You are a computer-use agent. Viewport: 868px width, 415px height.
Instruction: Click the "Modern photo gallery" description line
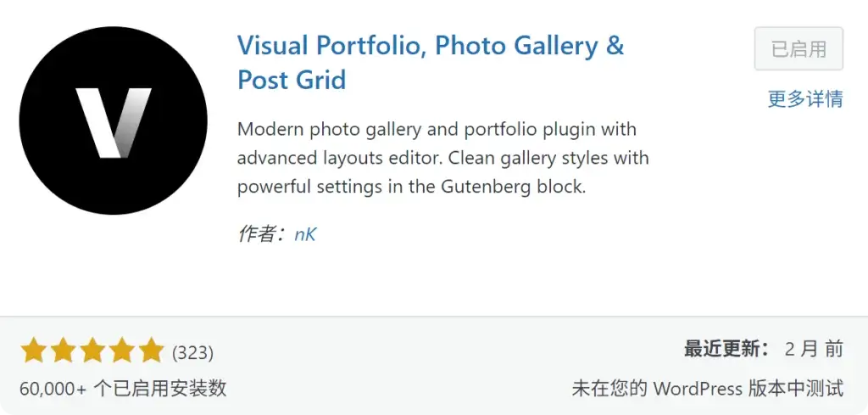pos(437,130)
